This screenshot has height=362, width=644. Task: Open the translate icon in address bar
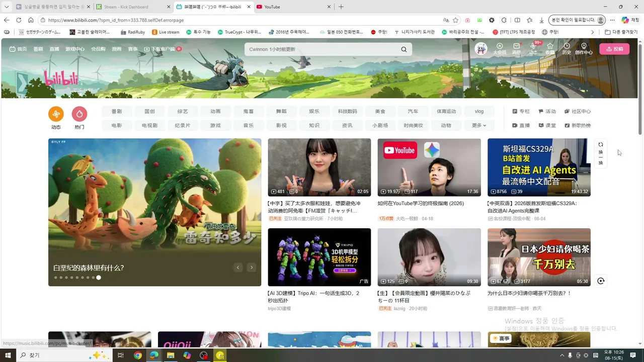(446, 20)
